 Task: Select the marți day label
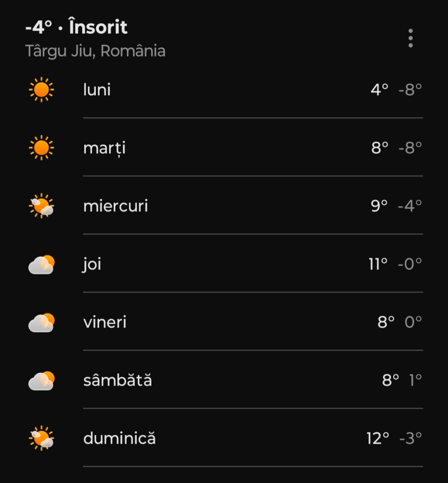click(x=104, y=148)
